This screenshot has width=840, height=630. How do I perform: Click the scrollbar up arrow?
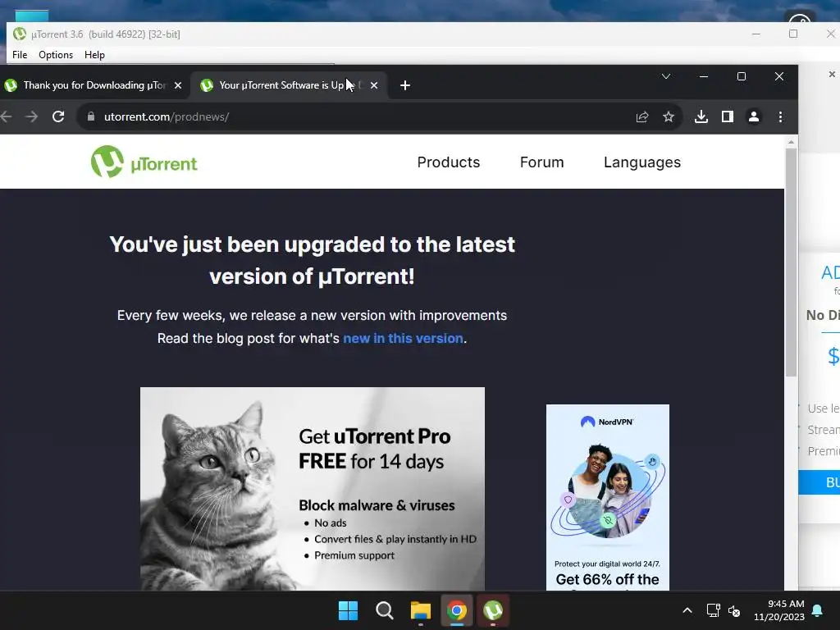(791, 142)
